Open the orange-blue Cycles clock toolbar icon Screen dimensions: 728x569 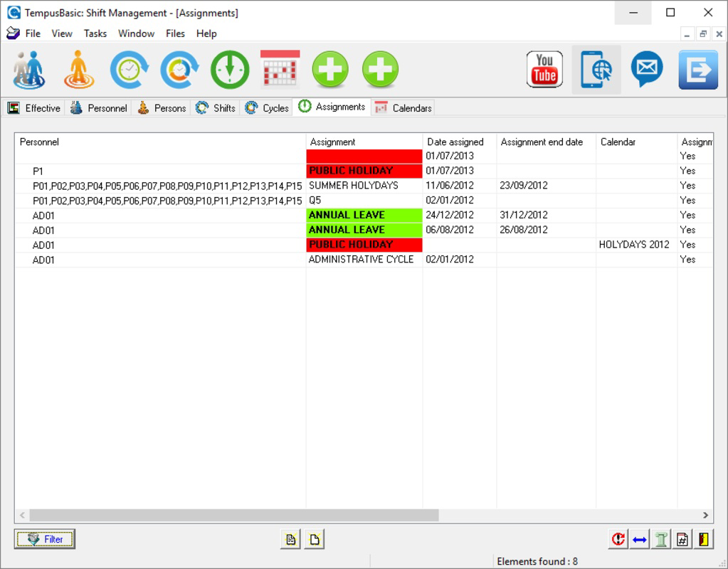tap(179, 70)
